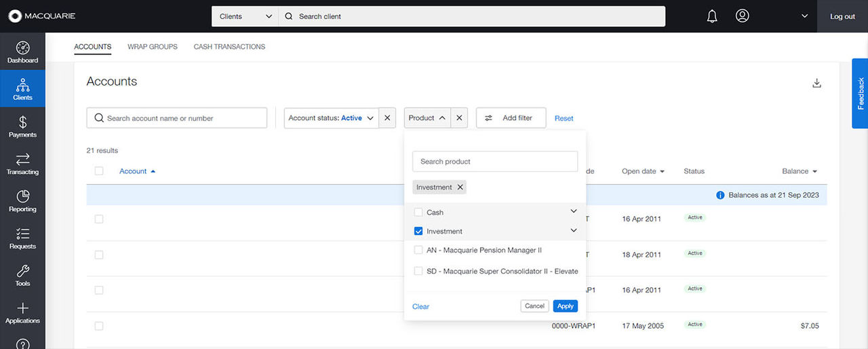This screenshot has height=349, width=868.
Task: Click the Search account name or number field
Action: (x=177, y=117)
